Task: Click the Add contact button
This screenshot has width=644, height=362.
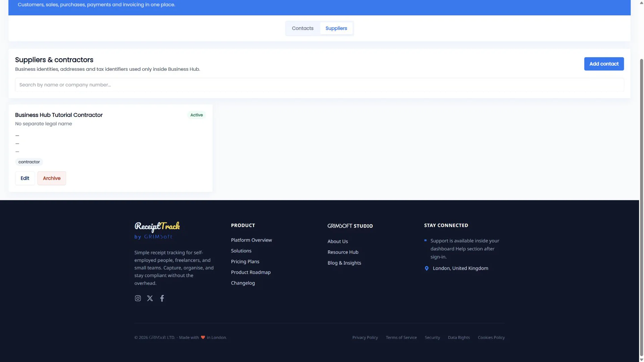Action: pyautogui.click(x=604, y=64)
